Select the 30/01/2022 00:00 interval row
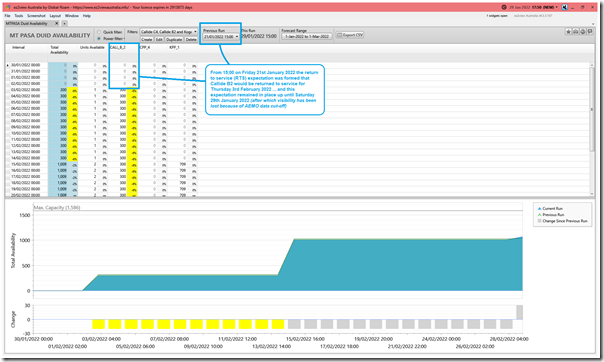 pyautogui.click(x=101, y=65)
